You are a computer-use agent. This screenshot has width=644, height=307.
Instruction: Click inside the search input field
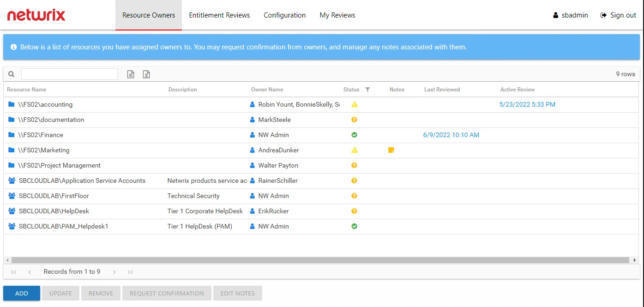pos(69,74)
